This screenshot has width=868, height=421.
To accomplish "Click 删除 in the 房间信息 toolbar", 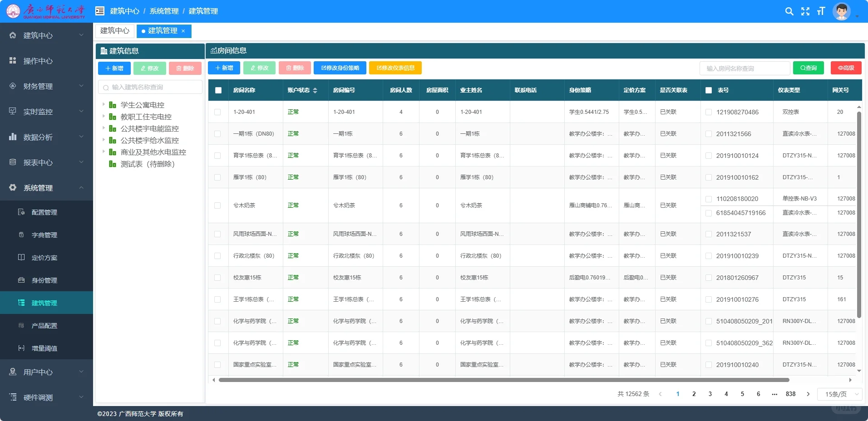I will [295, 68].
